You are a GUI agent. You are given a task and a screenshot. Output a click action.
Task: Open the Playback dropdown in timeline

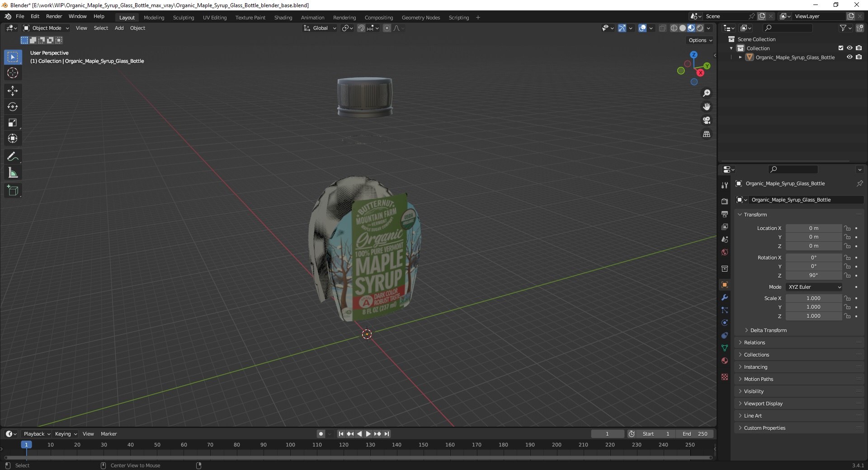tap(37, 434)
